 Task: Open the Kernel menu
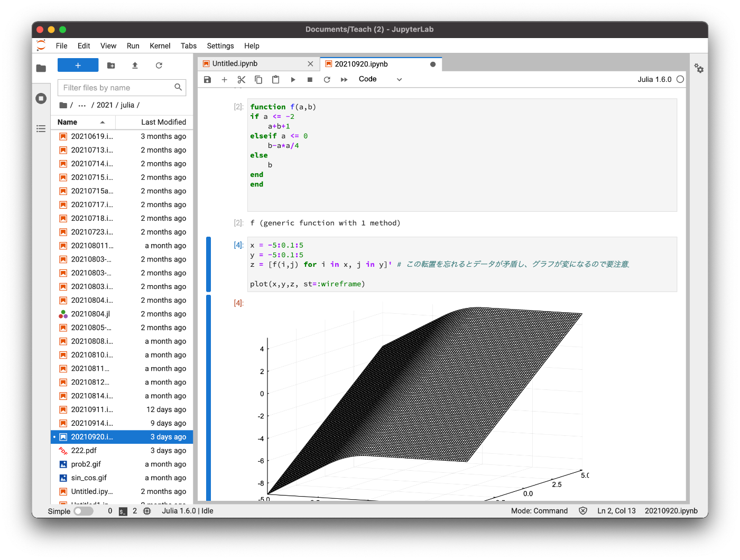click(x=160, y=46)
